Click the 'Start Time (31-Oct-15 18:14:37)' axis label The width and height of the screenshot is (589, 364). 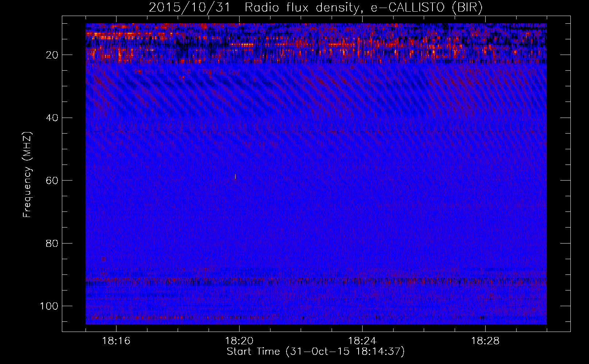[x=316, y=352]
